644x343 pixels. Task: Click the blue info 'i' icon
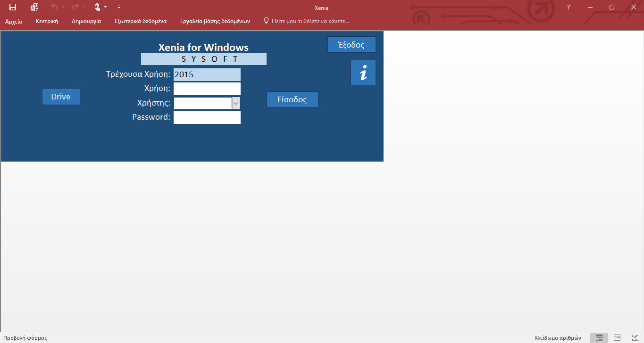(x=363, y=73)
